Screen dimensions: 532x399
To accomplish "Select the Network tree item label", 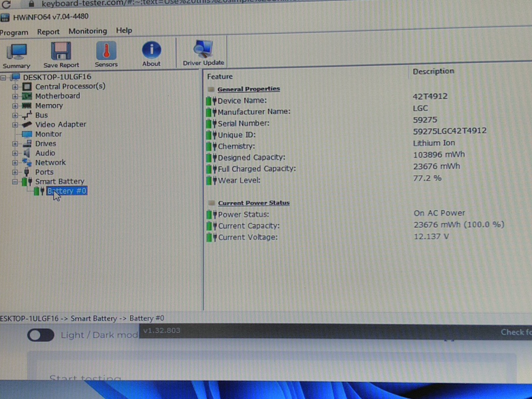I will tap(51, 163).
